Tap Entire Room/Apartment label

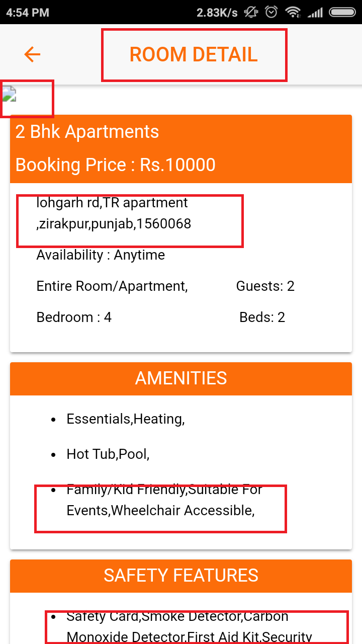[112, 286]
